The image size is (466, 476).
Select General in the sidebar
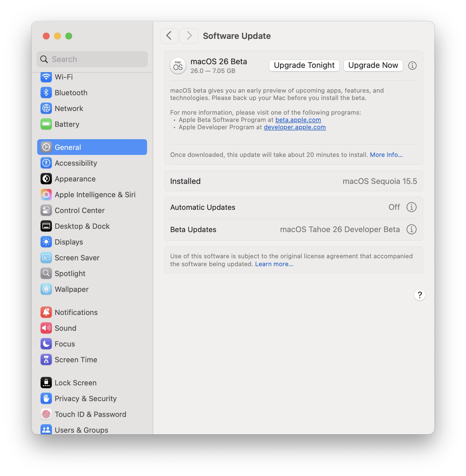tap(68, 147)
